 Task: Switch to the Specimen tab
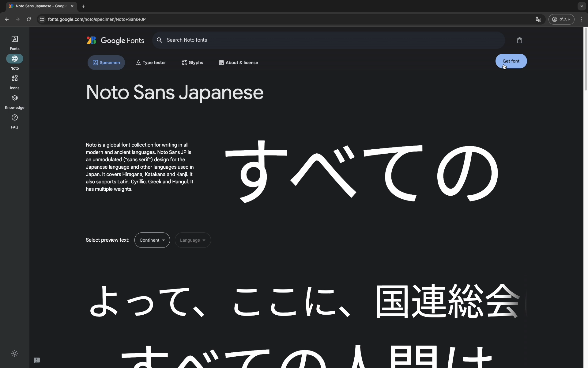pyautogui.click(x=106, y=63)
